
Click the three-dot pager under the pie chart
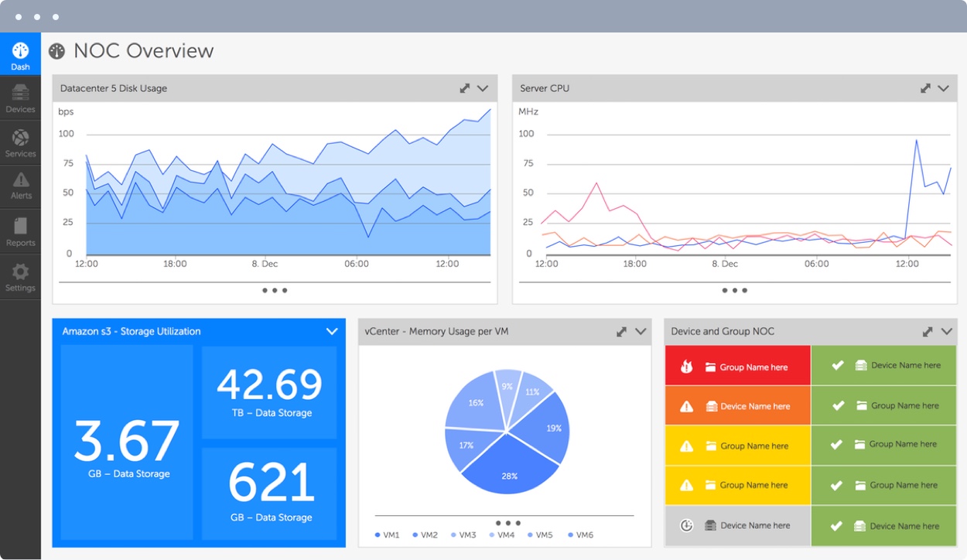[508, 523]
